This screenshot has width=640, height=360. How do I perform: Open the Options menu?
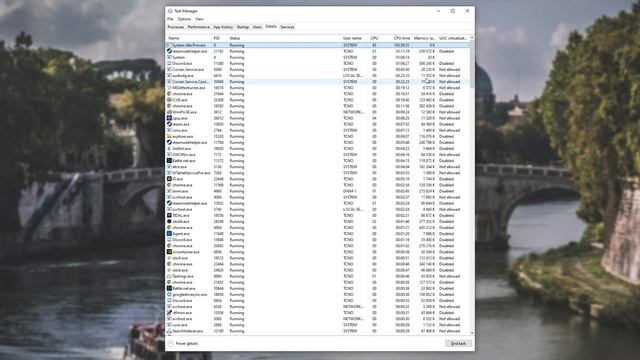[184, 19]
